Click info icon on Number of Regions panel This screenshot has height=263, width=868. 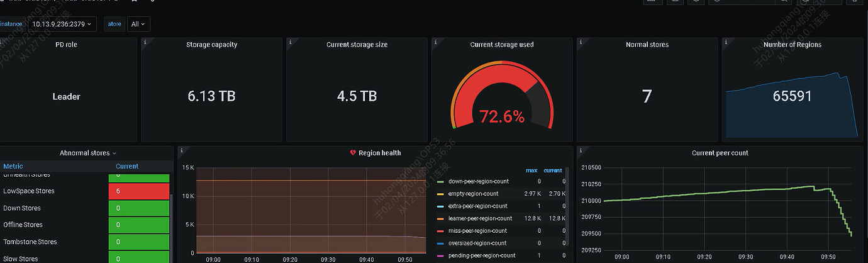(726, 42)
